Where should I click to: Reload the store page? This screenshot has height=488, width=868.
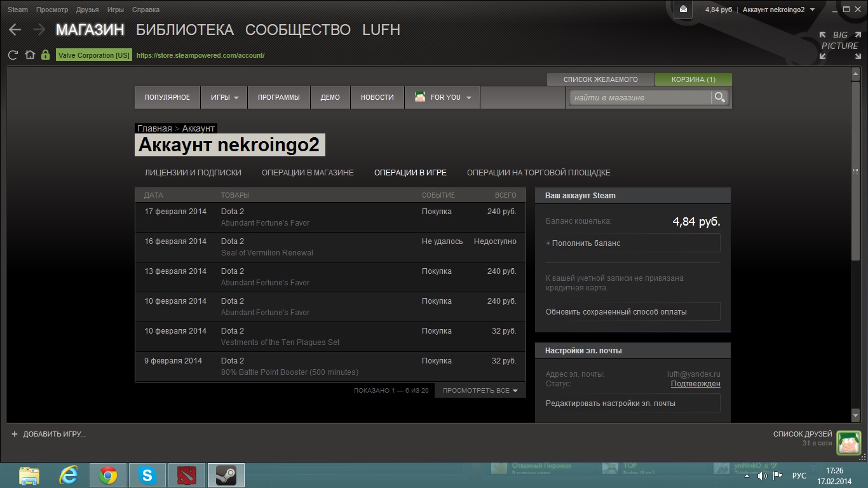(13, 55)
